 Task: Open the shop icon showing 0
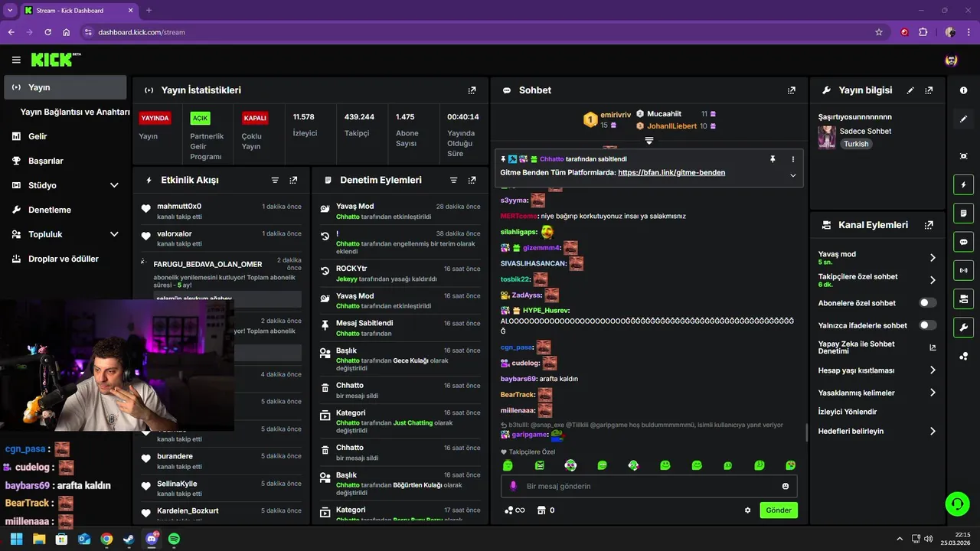(546, 510)
